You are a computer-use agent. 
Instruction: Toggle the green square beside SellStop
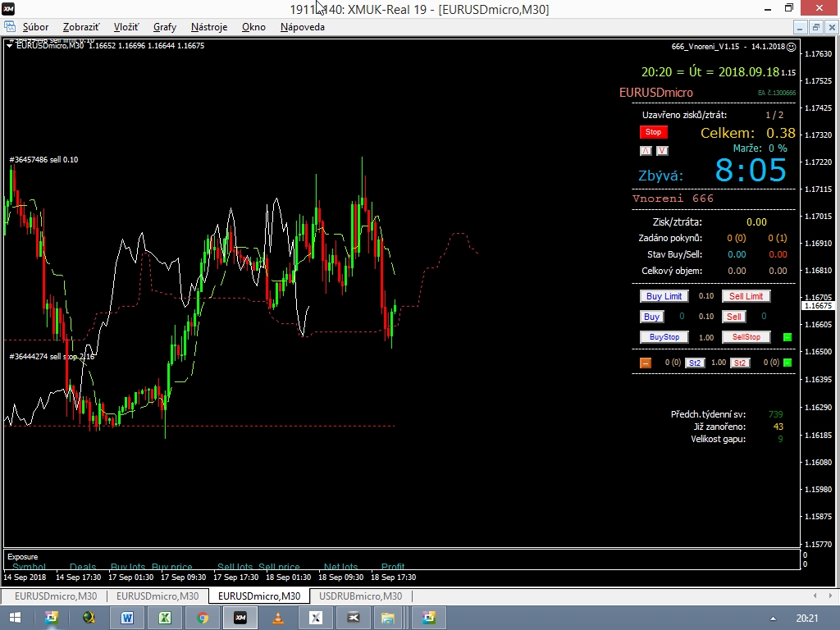coord(787,337)
